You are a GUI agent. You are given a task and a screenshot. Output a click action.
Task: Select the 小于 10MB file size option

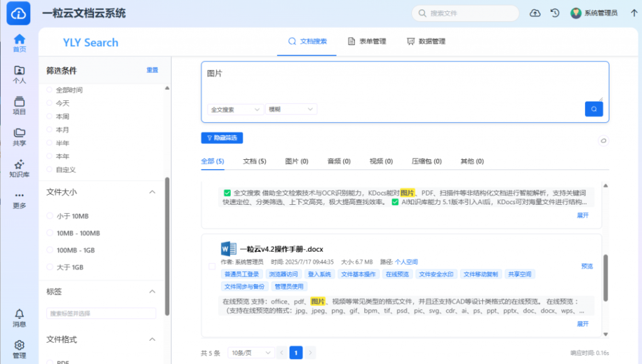pyautogui.click(x=50, y=216)
